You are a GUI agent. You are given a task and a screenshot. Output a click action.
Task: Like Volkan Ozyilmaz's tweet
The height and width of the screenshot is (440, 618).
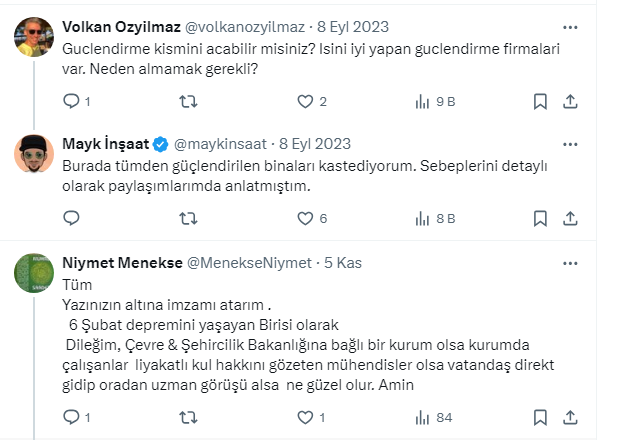click(x=305, y=101)
